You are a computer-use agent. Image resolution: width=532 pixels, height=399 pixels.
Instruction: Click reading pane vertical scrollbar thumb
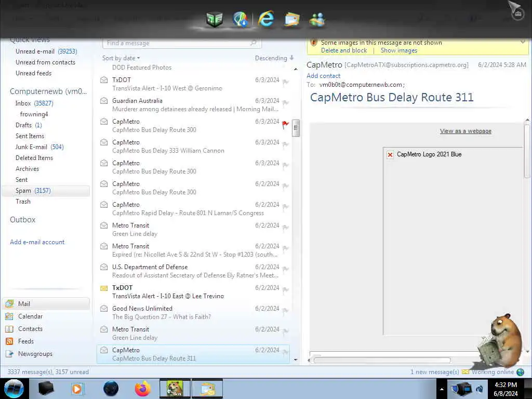click(x=527, y=151)
